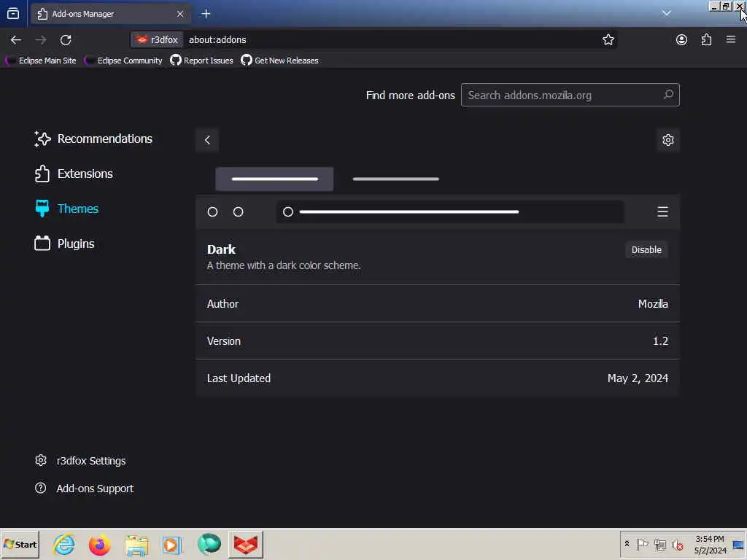The width and height of the screenshot is (747, 560).
Task: Open Eclipse Main Site bookmark
Action: pyautogui.click(x=41, y=61)
